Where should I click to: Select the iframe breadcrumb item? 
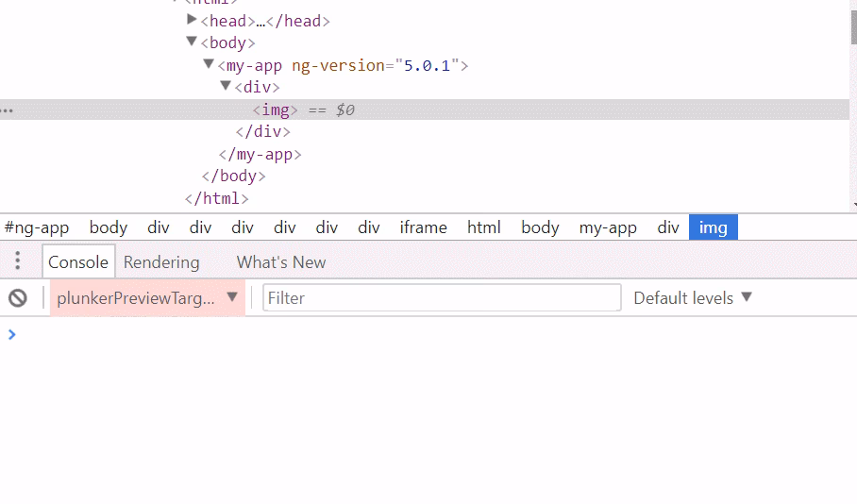point(423,227)
